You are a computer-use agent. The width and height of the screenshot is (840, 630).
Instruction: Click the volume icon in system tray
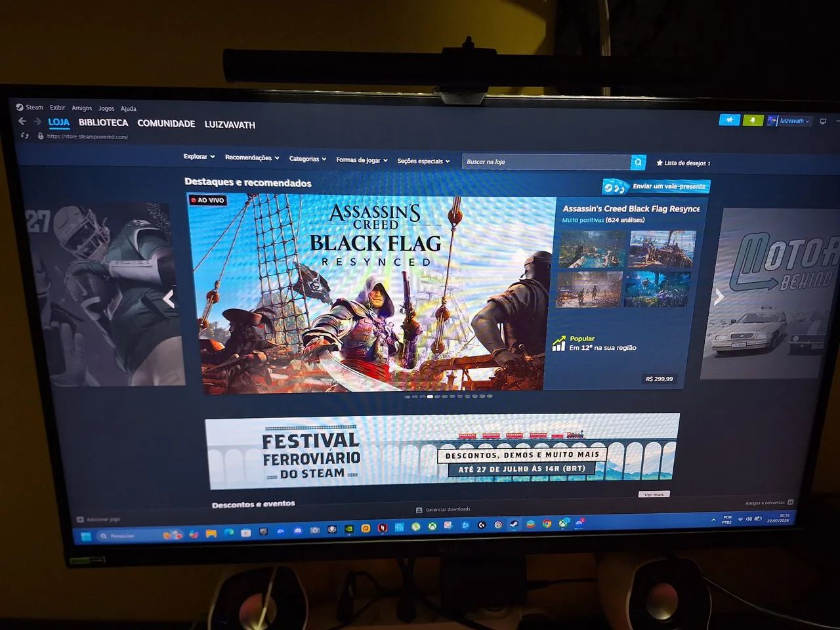point(749,519)
